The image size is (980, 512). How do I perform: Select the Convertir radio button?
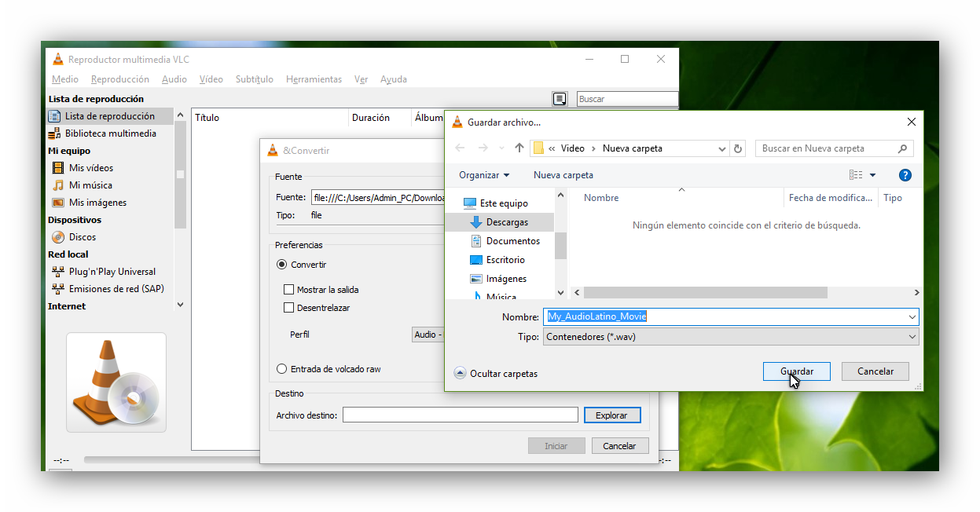(282, 265)
